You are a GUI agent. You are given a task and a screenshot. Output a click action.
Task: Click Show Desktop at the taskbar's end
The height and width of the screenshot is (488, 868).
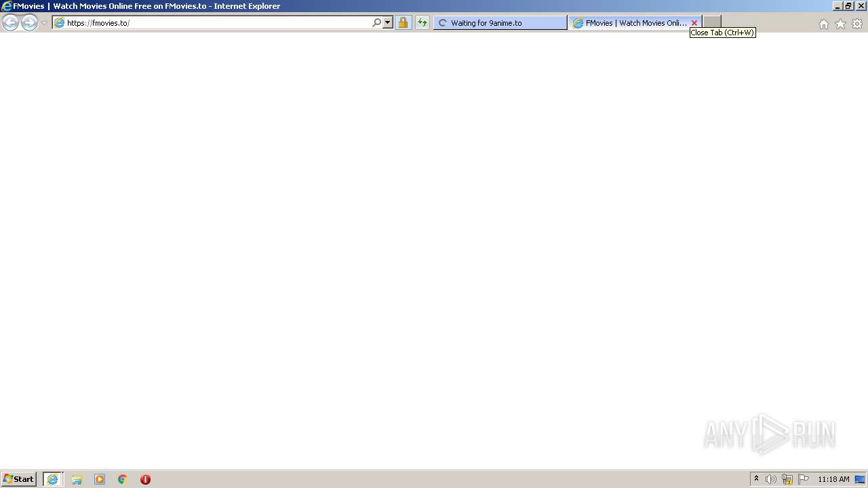[x=861, y=479]
